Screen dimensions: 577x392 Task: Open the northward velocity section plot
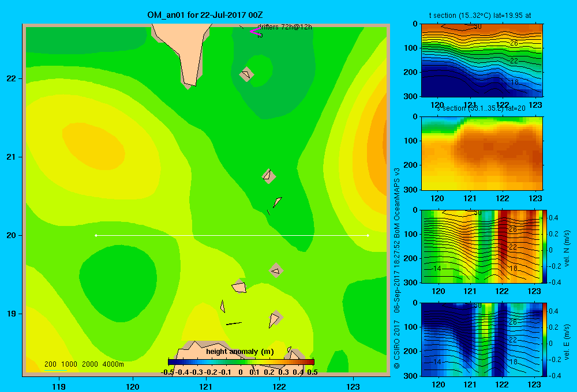click(482, 246)
